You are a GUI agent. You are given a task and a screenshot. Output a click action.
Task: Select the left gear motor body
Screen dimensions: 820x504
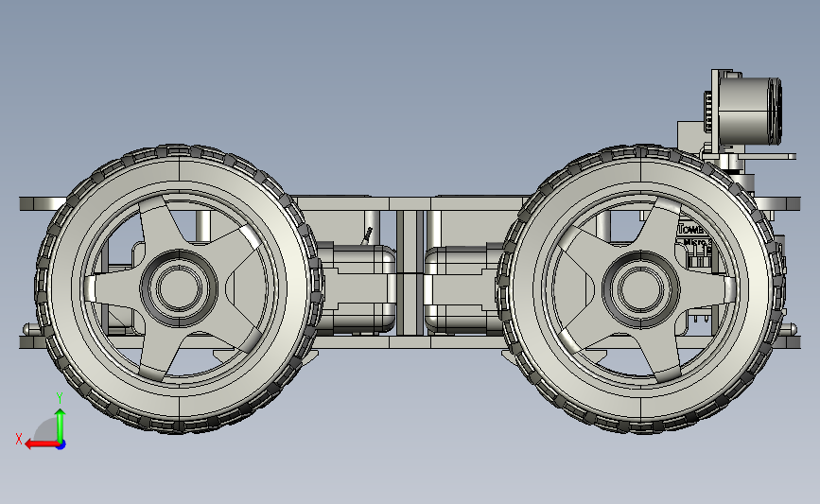pos(357,288)
